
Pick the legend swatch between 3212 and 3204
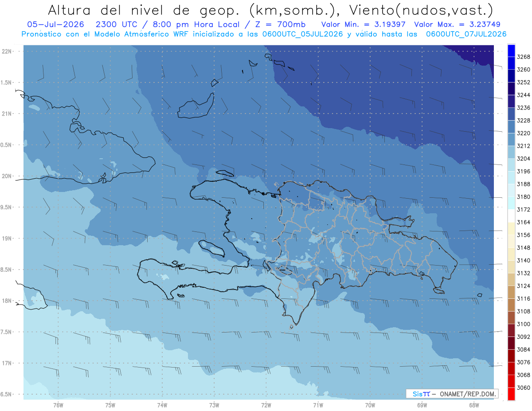(x=511, y=152)
